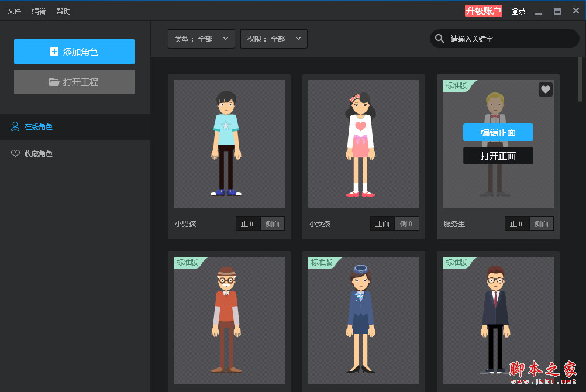The width and height of the screenshot is (586, 392).
Task: Open the 帮助 menu
Action: pyautogui.click(x=63, y=11)
